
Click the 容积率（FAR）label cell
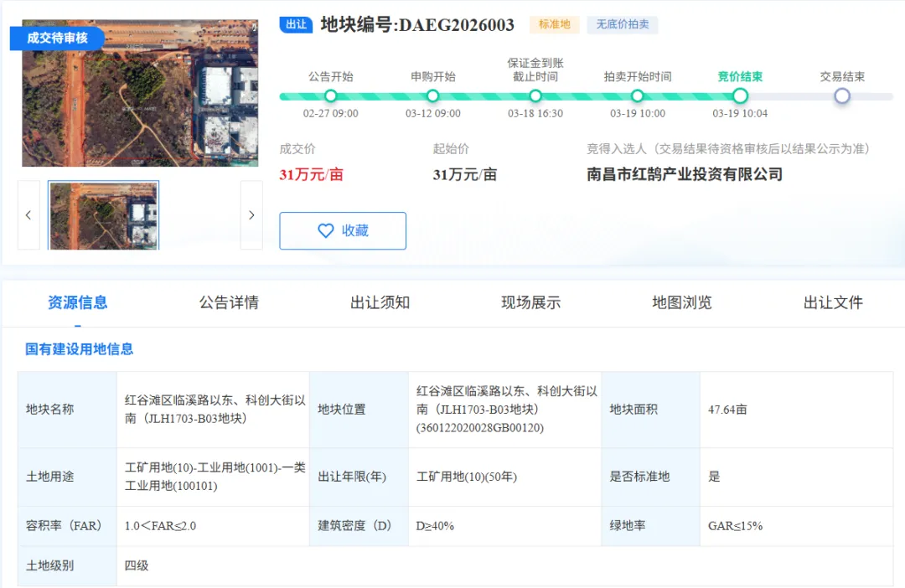[68, 526]
